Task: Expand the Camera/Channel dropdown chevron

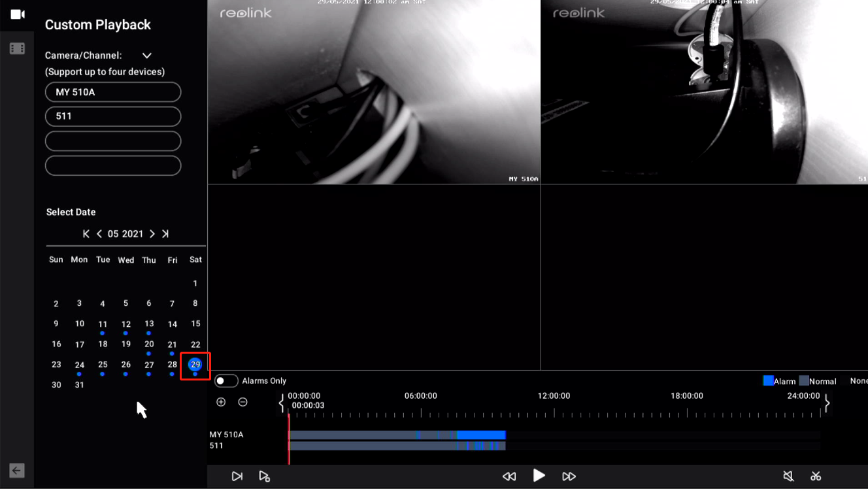Action: tap(147, 56)
